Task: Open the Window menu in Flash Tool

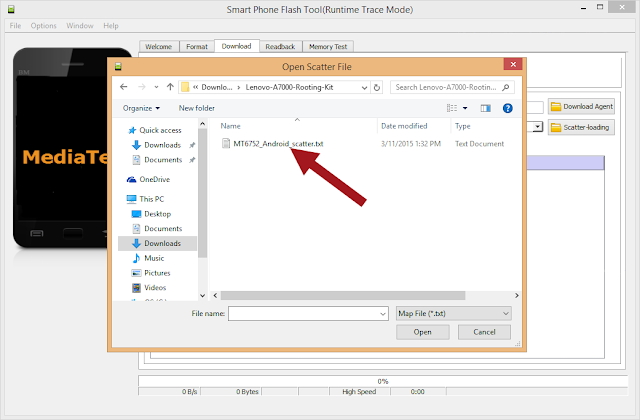Action: click(80, 26)
